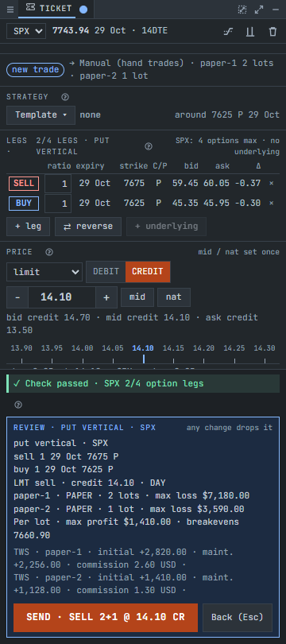The image size is (286, 644).
Task: Click the 'around 7625 P 29 Oct' text
Action: tap(227, 115)
